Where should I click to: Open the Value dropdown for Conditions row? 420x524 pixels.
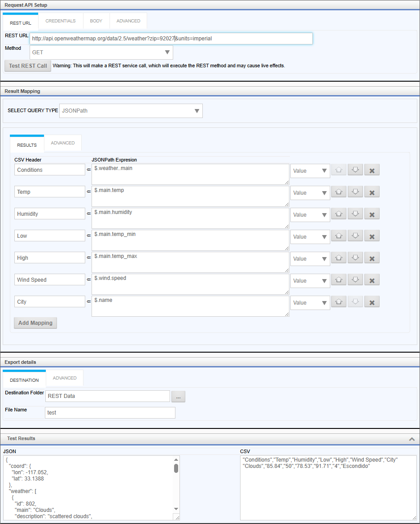coord(310,171)
